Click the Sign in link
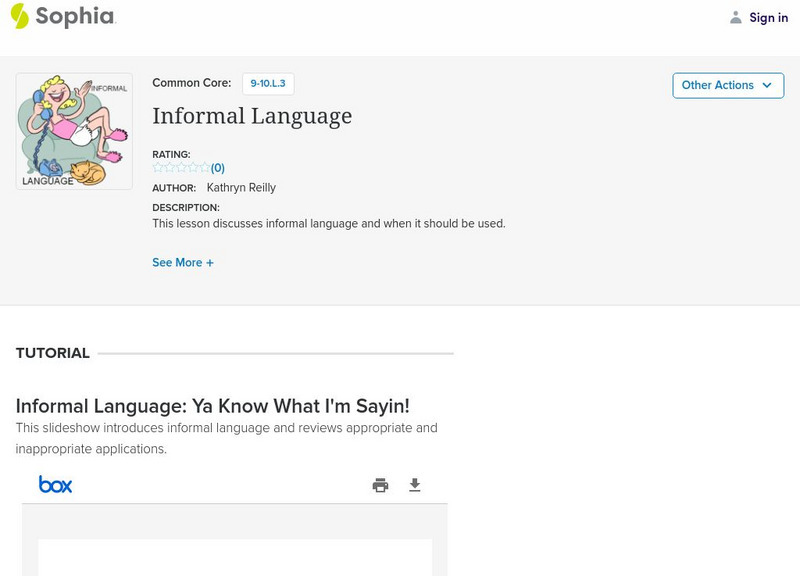This screenshot has height=576, width=800. (768, 17)
